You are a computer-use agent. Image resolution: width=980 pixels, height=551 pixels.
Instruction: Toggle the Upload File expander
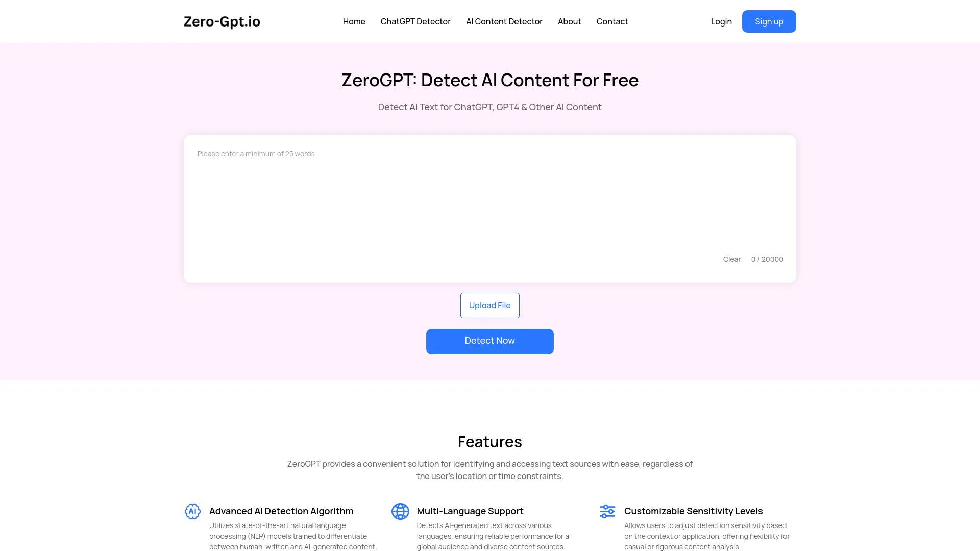(489, 305)
